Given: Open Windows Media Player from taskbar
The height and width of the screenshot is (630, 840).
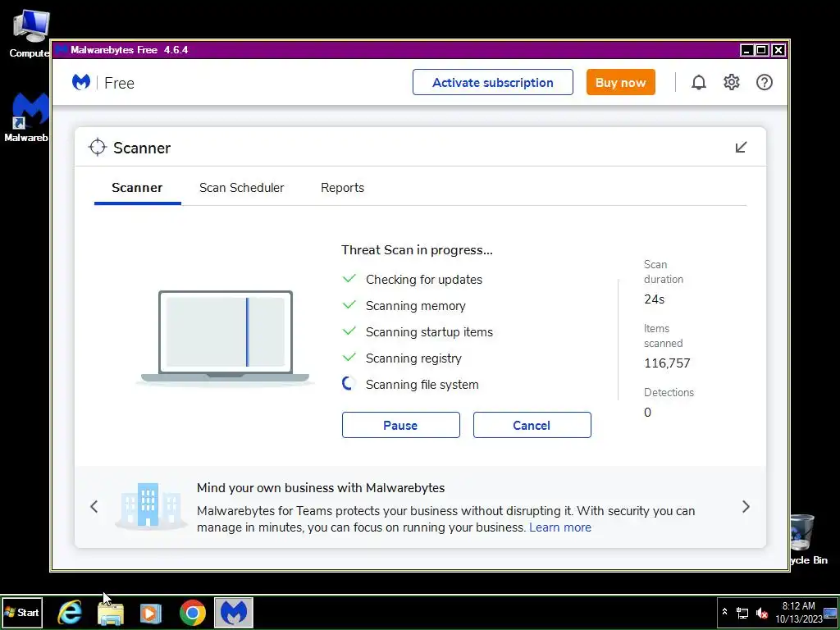Looking at the screenshot, I should click(151, 614).
